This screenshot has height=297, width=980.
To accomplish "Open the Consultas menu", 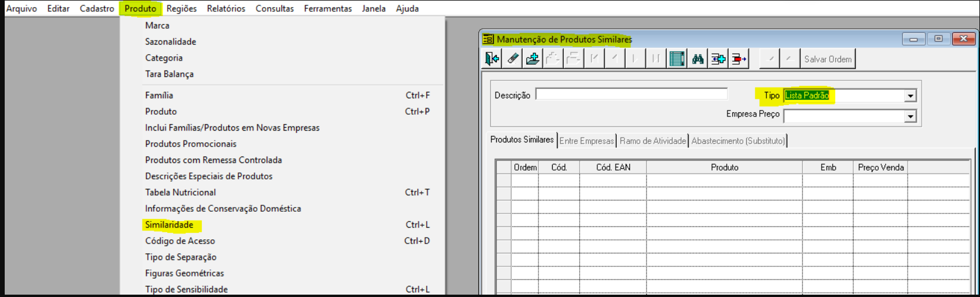I will click(275, 9).
